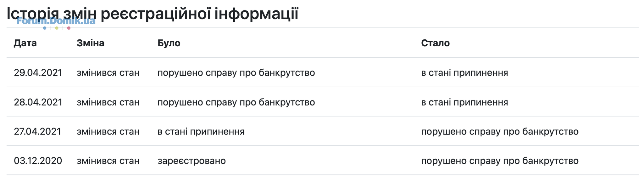Click 'в стані припинення' in the 29.04.2021 row

point(464,73)
